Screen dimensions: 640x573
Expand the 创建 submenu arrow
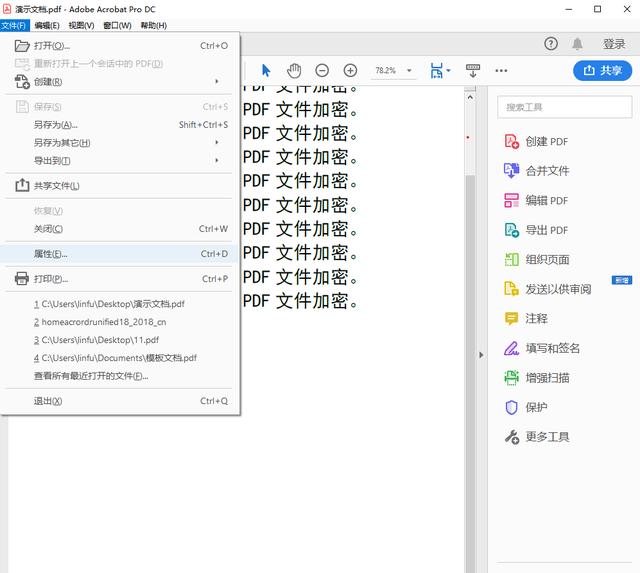tap(217, 82)
